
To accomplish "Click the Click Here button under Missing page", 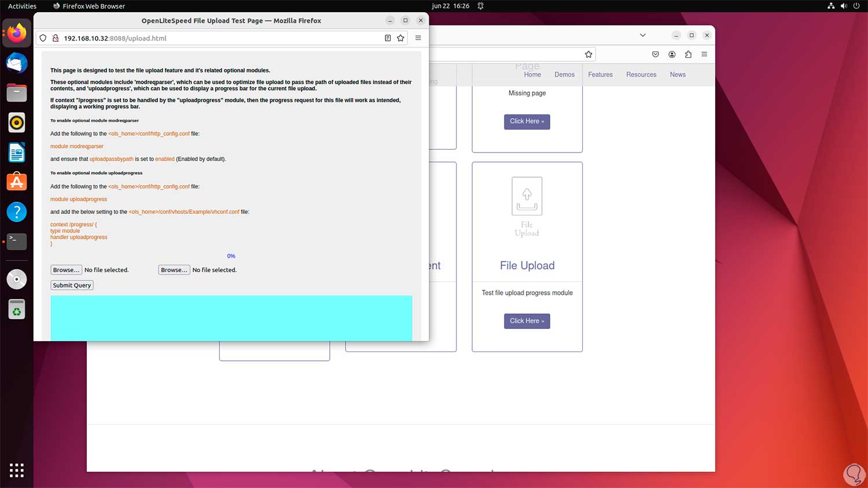I will pyautogui.click(x=527, y=121).
